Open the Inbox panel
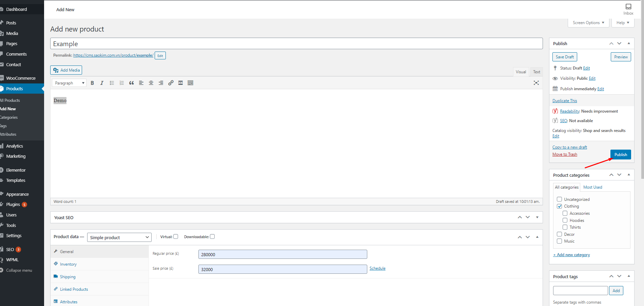644x306 pixels. click(628, 9)
